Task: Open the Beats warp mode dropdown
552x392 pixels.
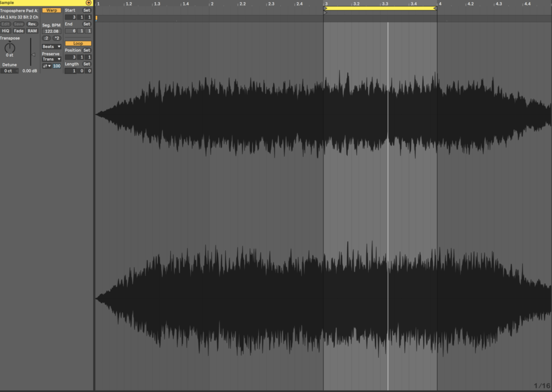Action: click(52, 46)
